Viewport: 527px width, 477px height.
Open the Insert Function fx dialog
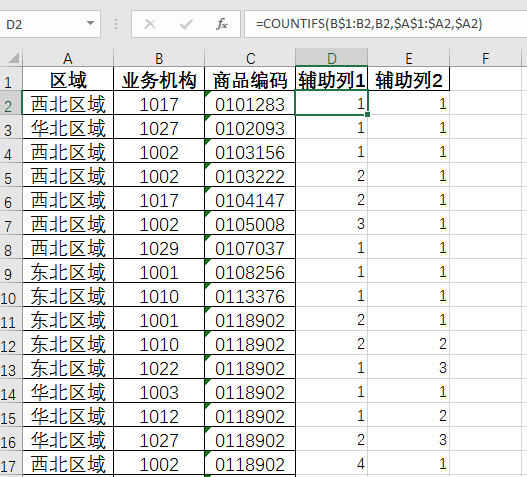[x=222, y=24]
